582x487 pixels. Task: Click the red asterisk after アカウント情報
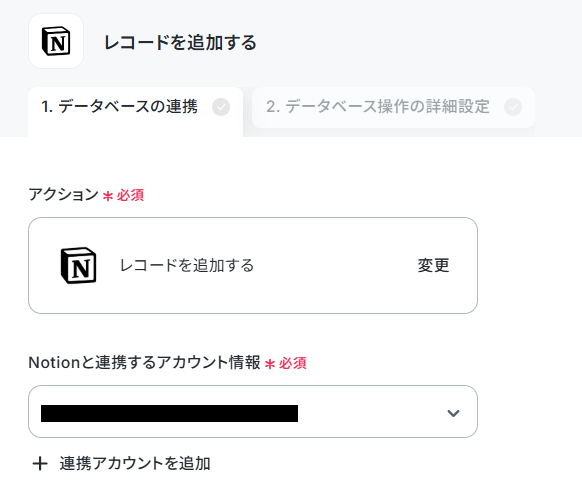tap(270, 364)
